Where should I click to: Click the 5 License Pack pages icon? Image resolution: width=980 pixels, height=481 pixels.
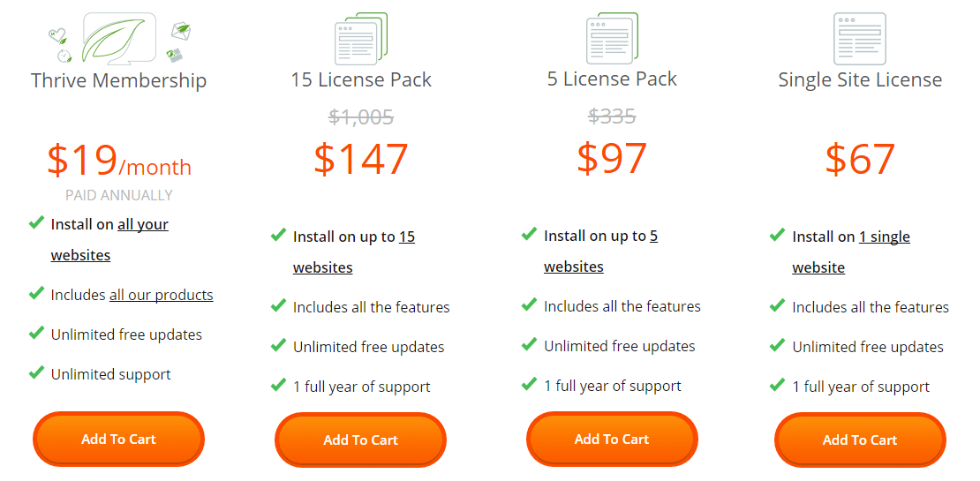click(612, 39)
